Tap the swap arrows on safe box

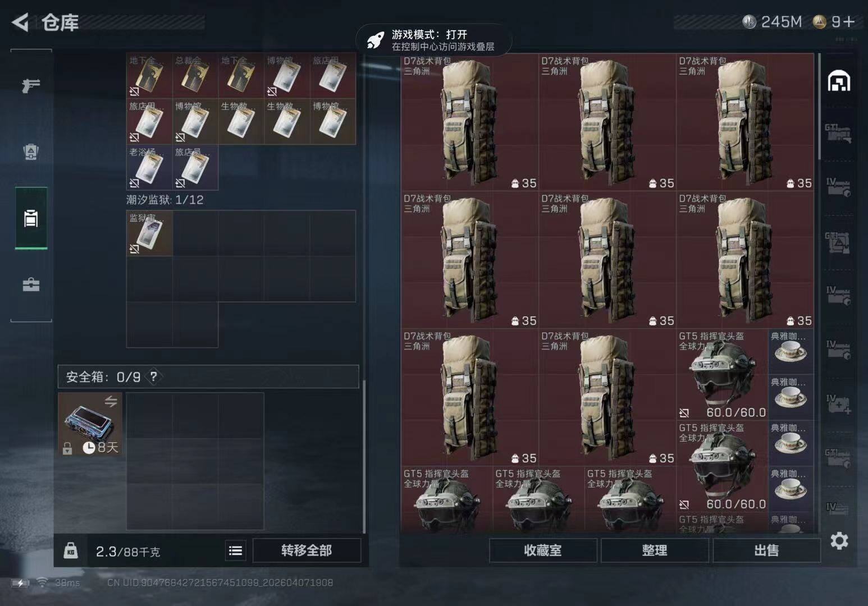point(111,401)
